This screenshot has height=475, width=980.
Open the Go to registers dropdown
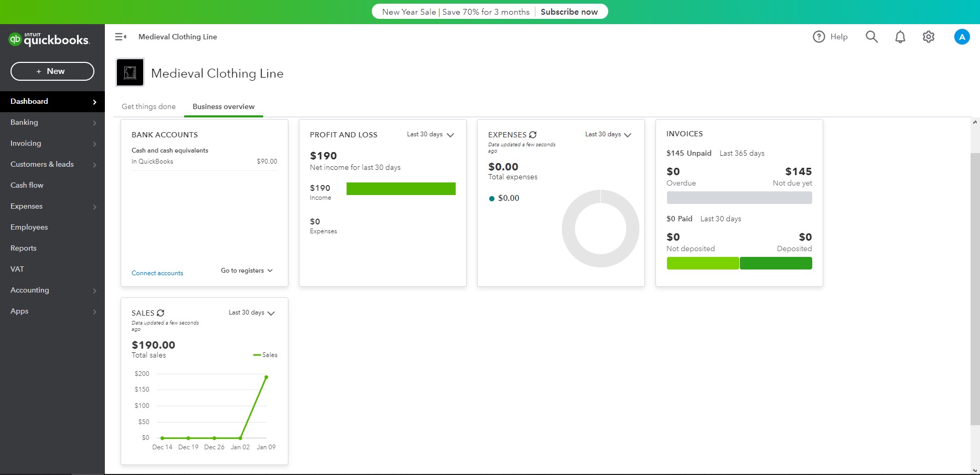(x=247, y=271)
